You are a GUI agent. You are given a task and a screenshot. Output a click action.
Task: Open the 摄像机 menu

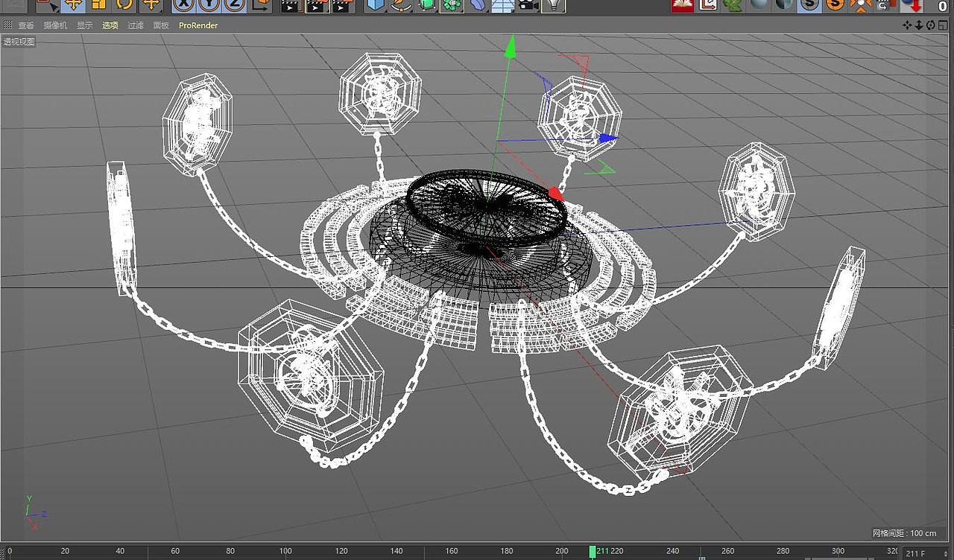pos(55,25)
